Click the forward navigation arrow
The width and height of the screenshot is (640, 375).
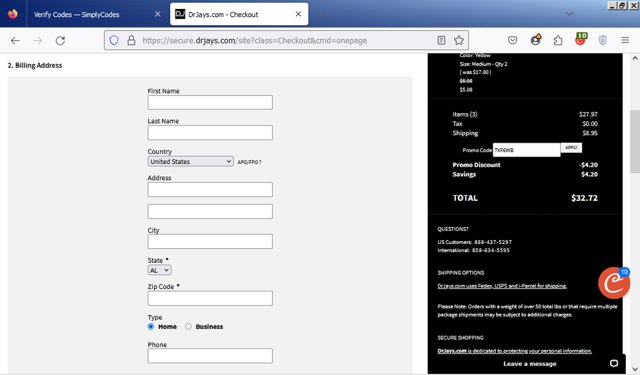(38, 40)
